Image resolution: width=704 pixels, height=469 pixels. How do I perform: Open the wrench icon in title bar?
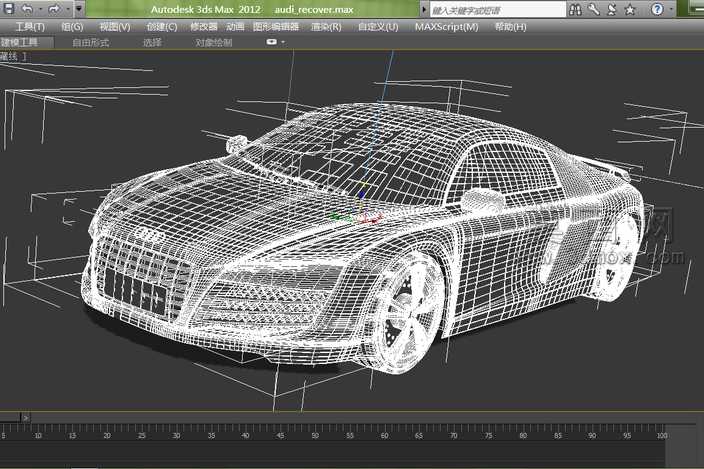(x=594, y=9)
